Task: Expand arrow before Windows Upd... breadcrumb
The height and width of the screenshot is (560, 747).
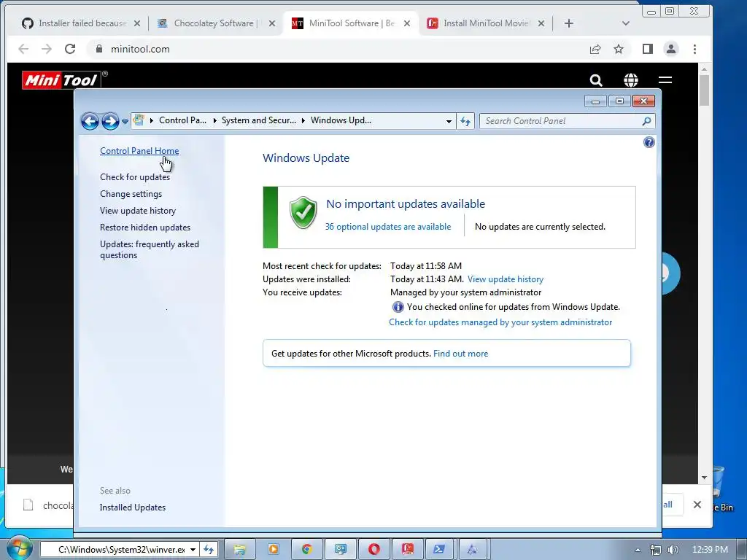Action: 303,120
